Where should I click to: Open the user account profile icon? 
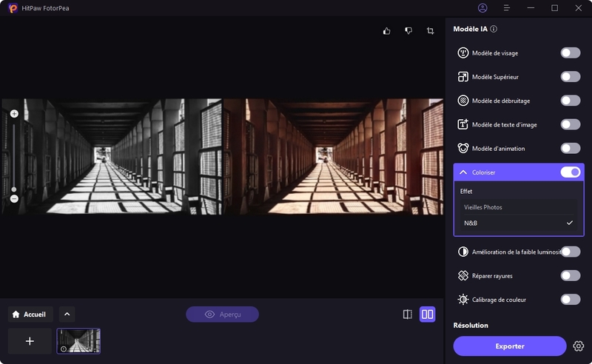coord(482,8)
